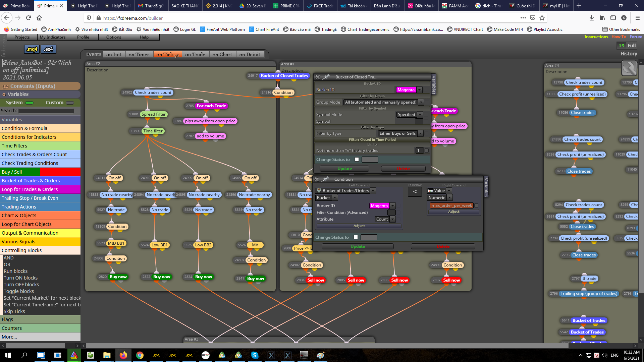
Task: Open File Explorer from the taskbar
Action: [107, 355]
